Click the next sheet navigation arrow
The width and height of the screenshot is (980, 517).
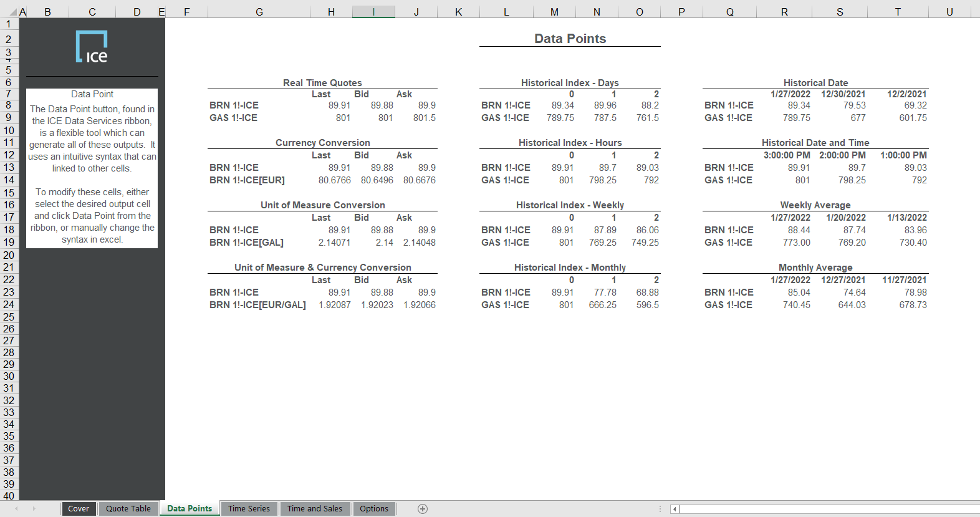34,509
